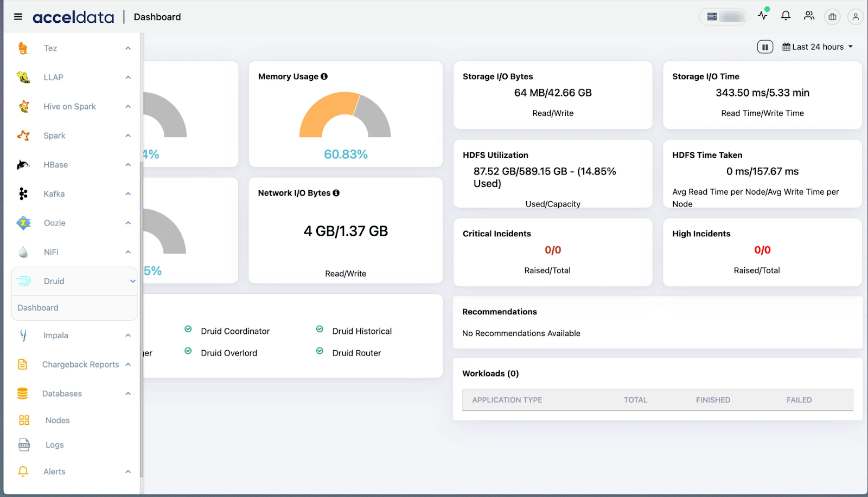Expand the Impala section chevron
868x497 pixels.
[x=128, y=335]
